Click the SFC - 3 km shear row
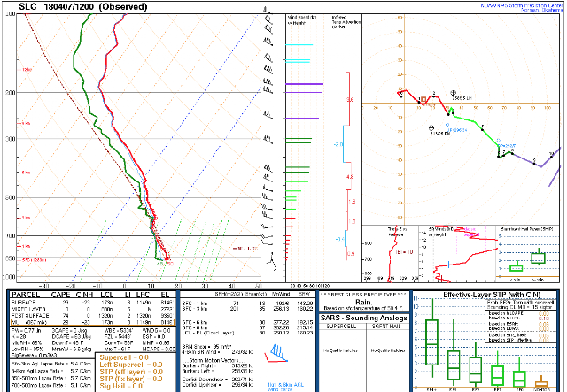 248,309
